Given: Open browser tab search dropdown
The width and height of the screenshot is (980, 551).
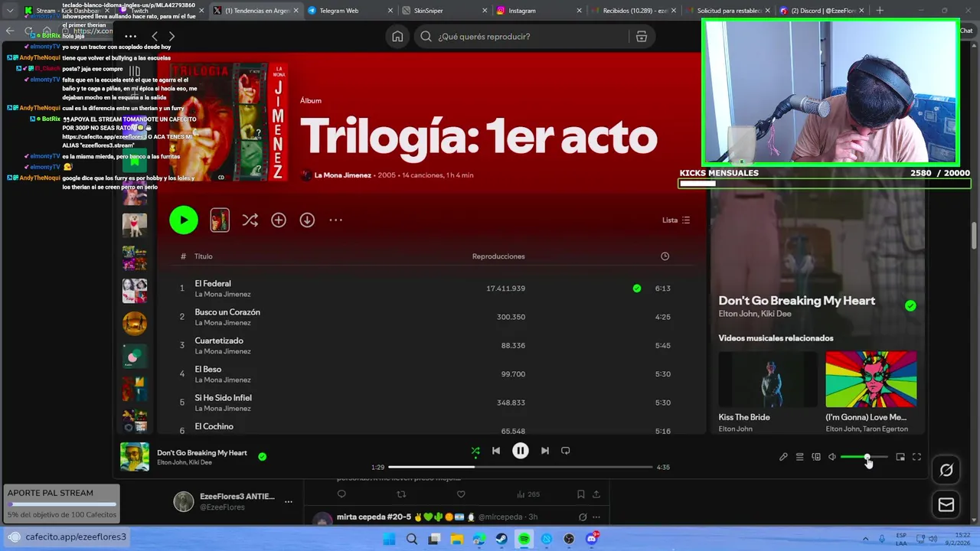Looking at the screenshot, I should click(9, 11).
